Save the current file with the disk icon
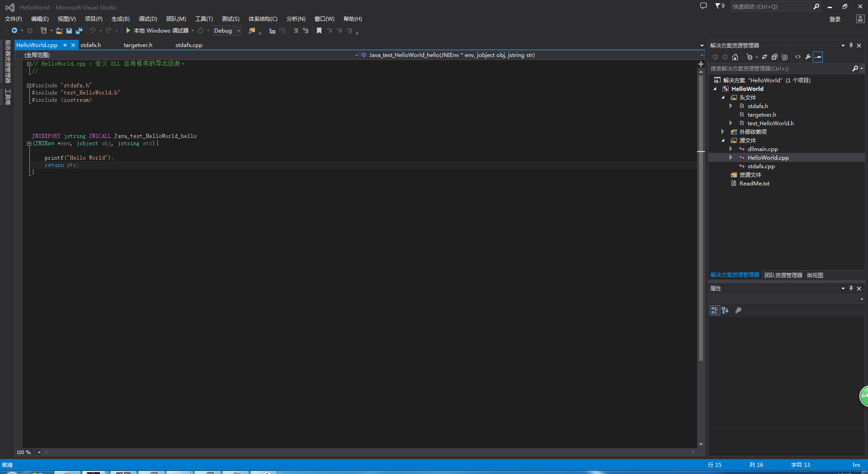868x474 pixels. point(69,31)
